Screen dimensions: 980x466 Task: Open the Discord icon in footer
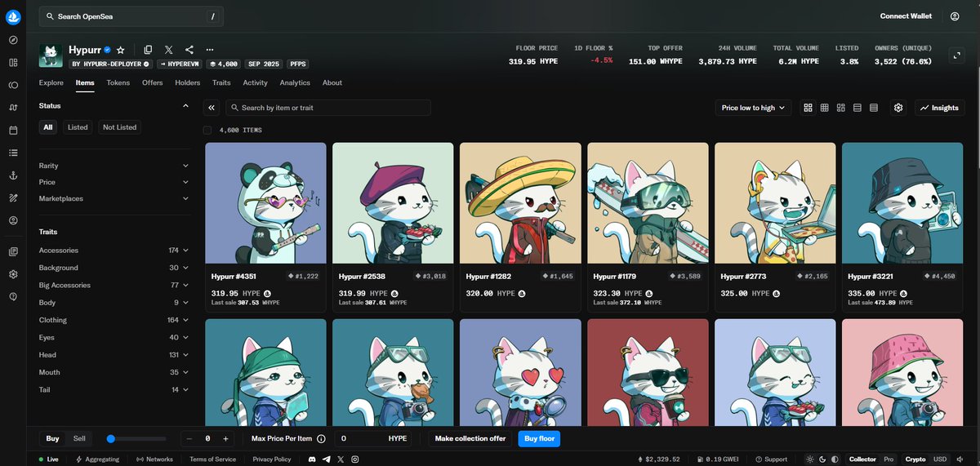pyautogui.click(x=313, y=459)
